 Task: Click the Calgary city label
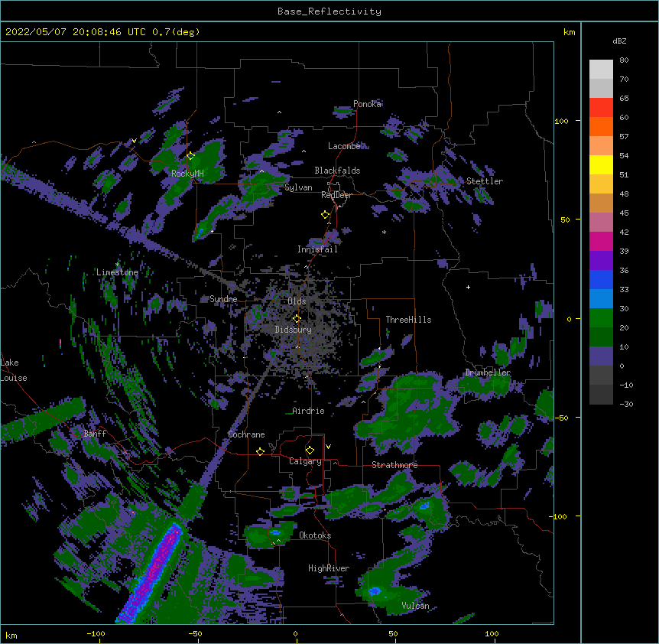tap(305, 461)
